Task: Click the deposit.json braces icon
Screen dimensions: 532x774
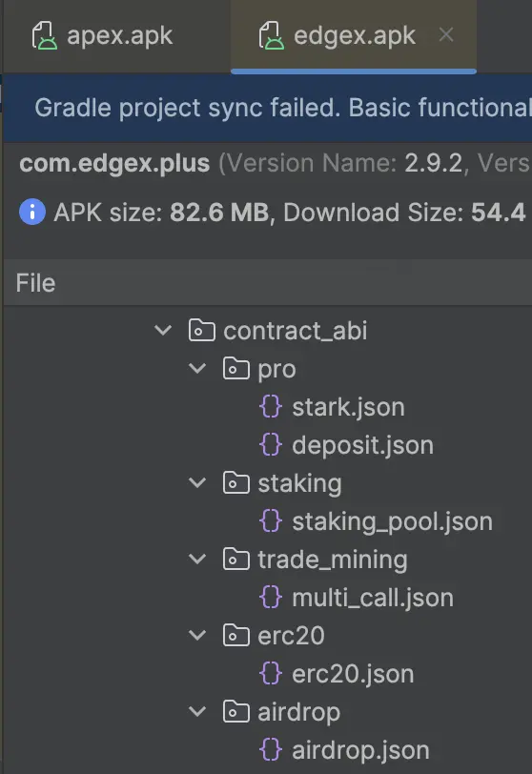Action: 271,445
